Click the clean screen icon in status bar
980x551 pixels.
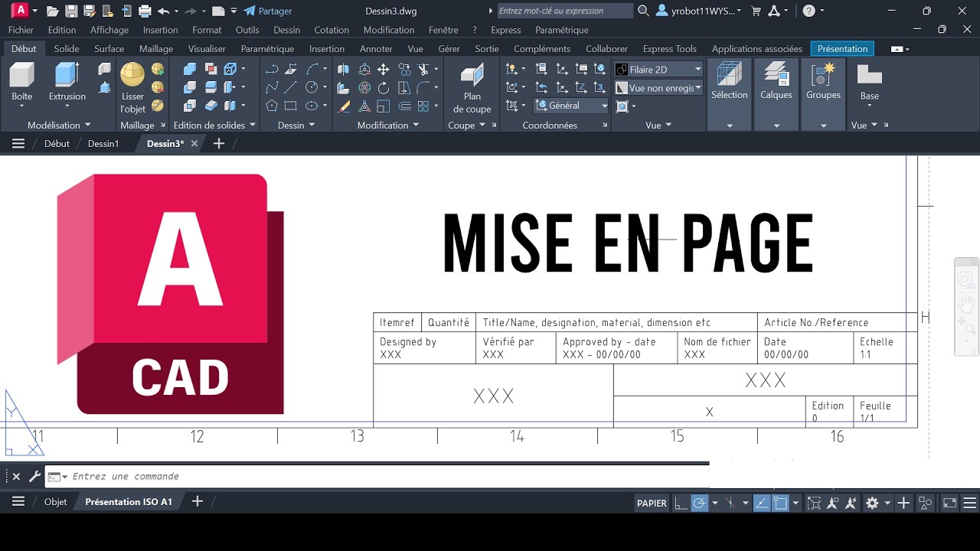[x=949, y=503]
